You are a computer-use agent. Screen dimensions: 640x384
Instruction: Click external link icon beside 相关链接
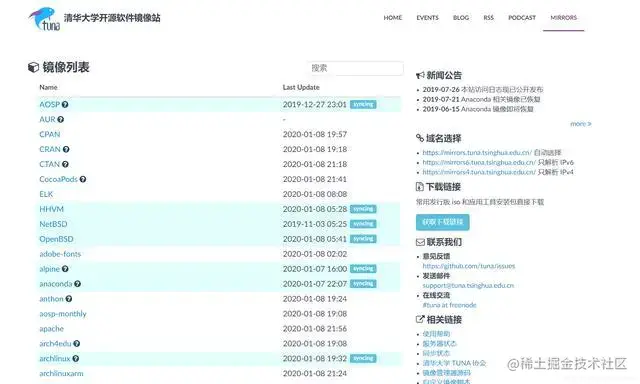point(420,320)
